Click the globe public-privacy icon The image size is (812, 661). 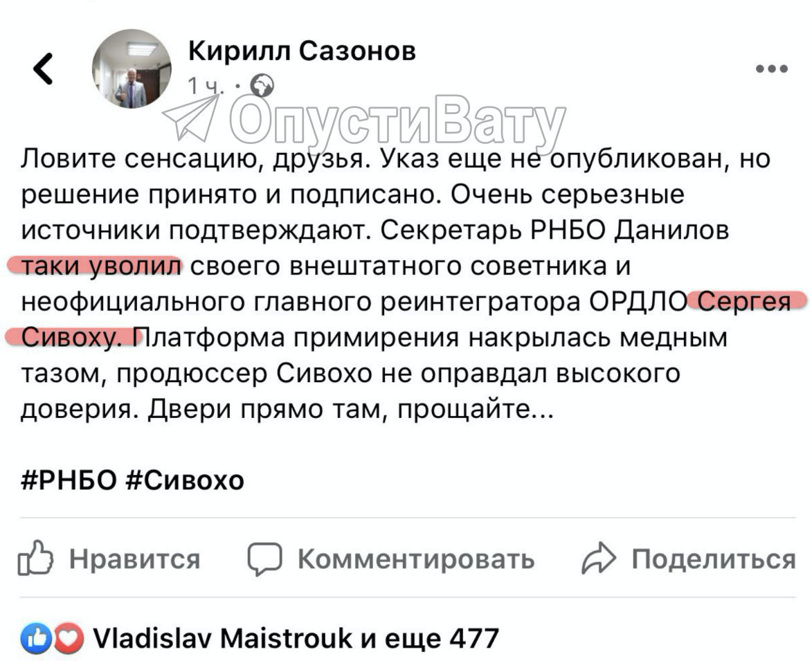pyautogui.click(x=262, y=86)
